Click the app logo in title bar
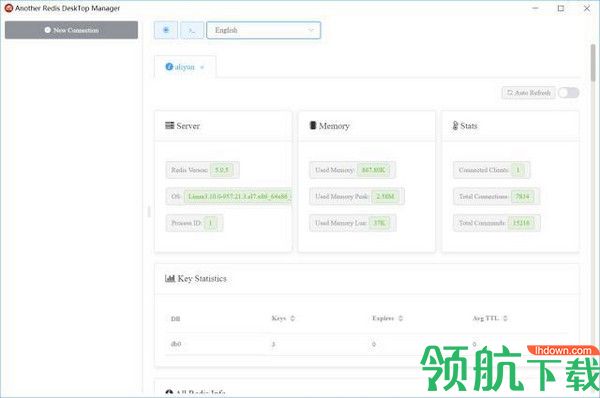This screenshot has width=600, height=398. point(8,8)
